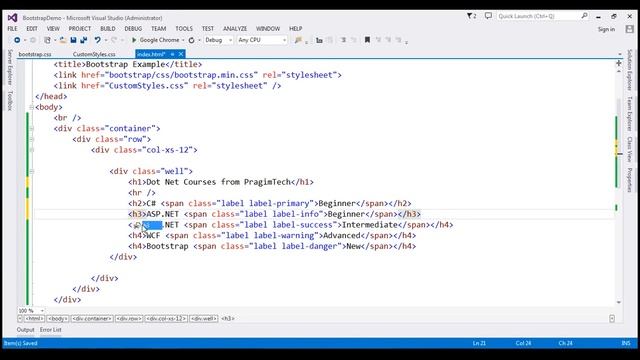
Task: Click the New Project toolbar icon
Action: click(x=47, y=40)
